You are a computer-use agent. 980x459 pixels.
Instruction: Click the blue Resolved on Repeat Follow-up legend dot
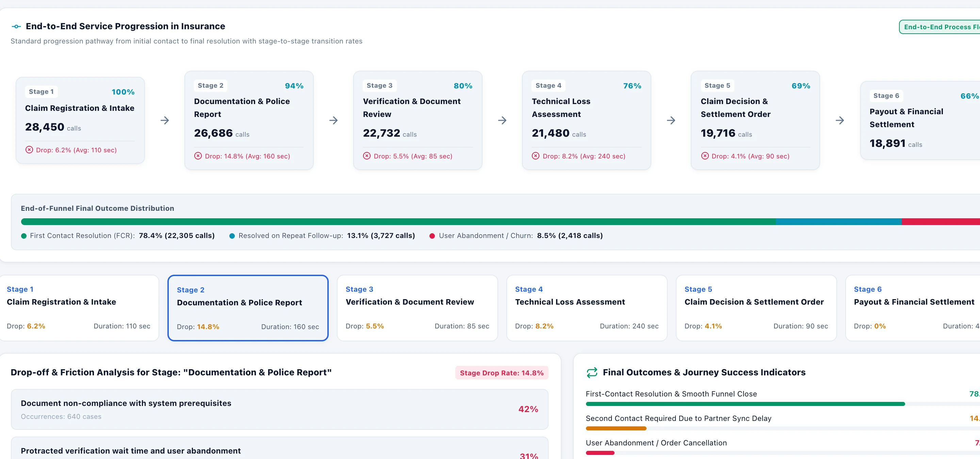[x=232, y=236]
